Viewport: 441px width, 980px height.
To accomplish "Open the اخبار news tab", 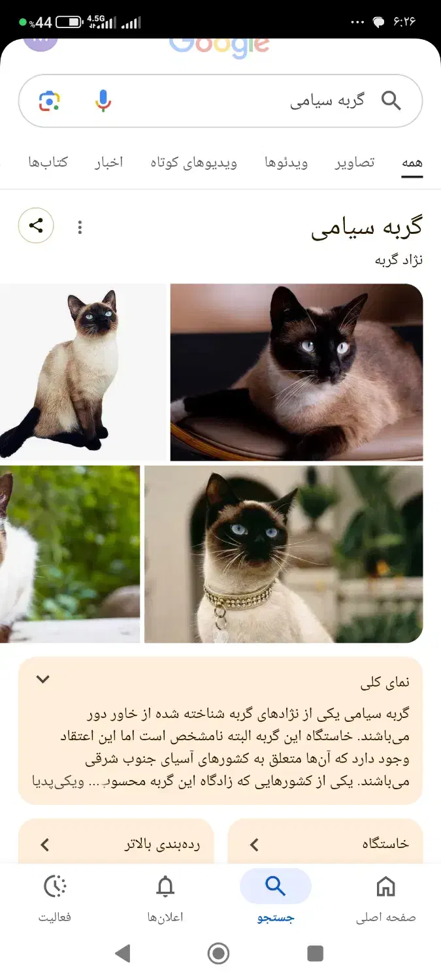I will (108, 162).
